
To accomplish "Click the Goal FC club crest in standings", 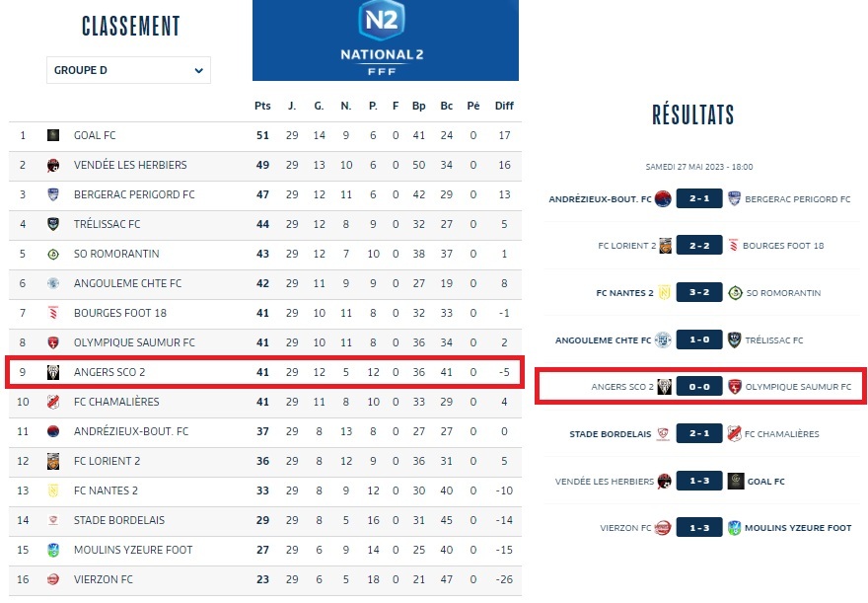I will tap(53, 135).
